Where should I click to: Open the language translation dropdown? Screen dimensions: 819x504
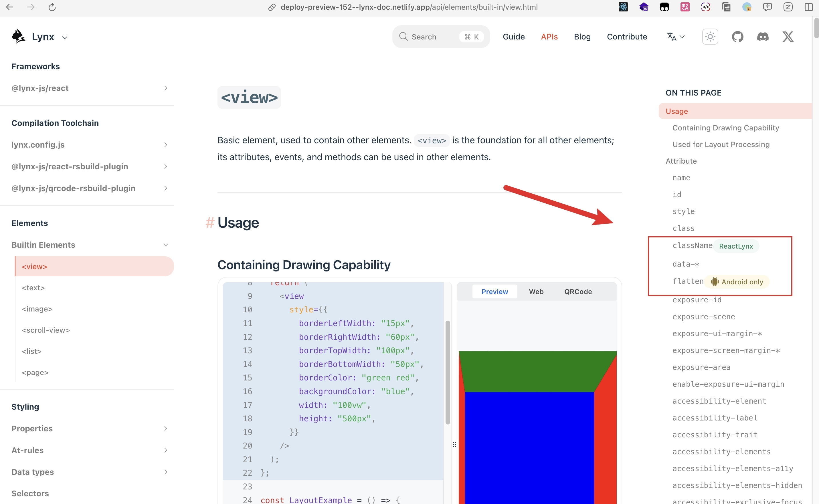coord(676,37)
